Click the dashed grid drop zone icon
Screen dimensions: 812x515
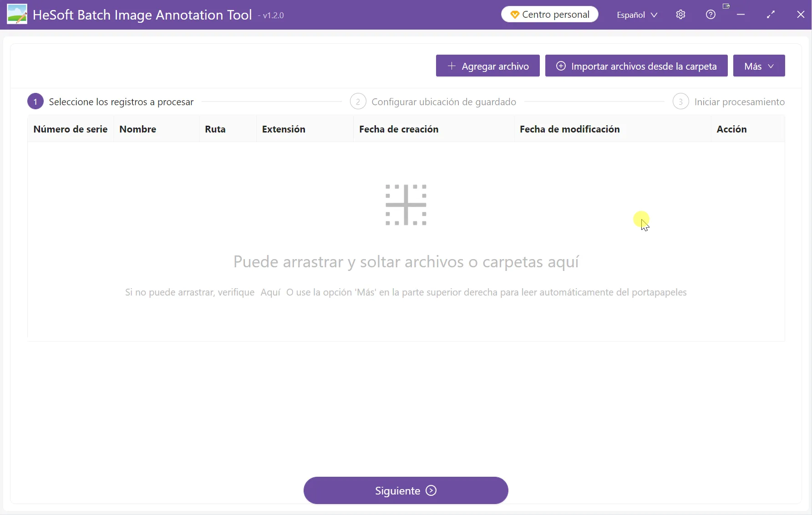click(x=406, y=205)
